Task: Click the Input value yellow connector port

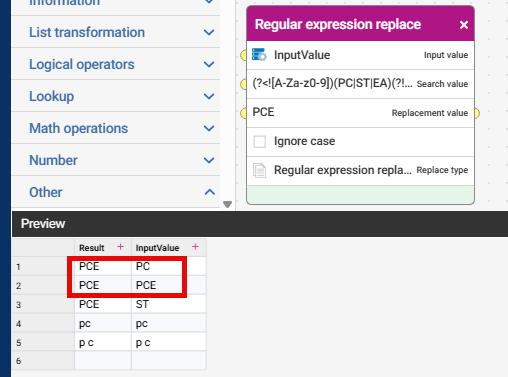Action: pos(244,55)
